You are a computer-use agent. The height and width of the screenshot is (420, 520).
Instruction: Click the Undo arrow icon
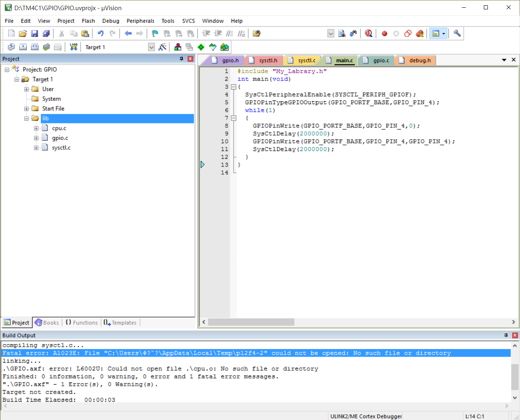pyautogui.click(x=101, y=33)
